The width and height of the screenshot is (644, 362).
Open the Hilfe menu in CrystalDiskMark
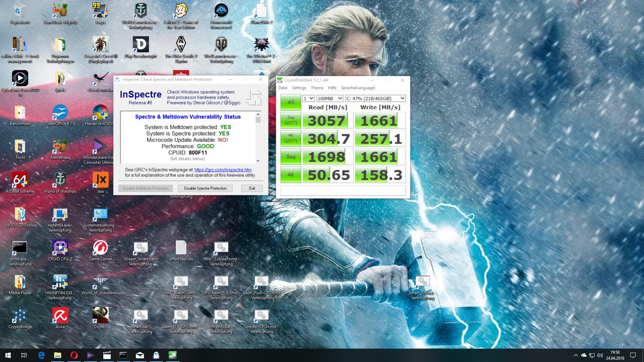[332, 88]
